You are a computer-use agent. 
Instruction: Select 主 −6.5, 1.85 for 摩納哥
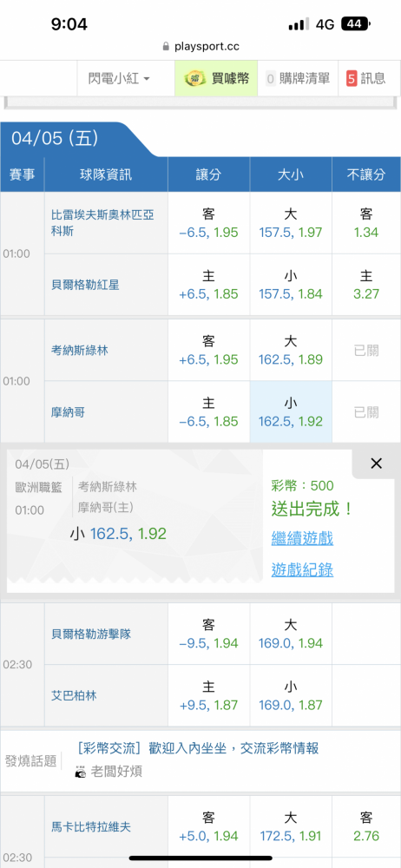pyautogui.click(x=209, y=411)
